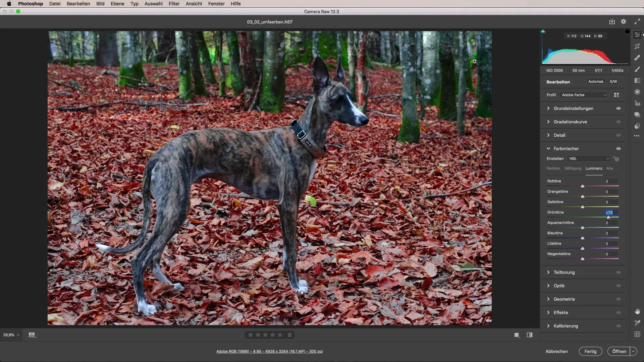Viewport: 644px width, 362px height.
Task: Switch to the Sättigung tab
Action: coord(573,169)
